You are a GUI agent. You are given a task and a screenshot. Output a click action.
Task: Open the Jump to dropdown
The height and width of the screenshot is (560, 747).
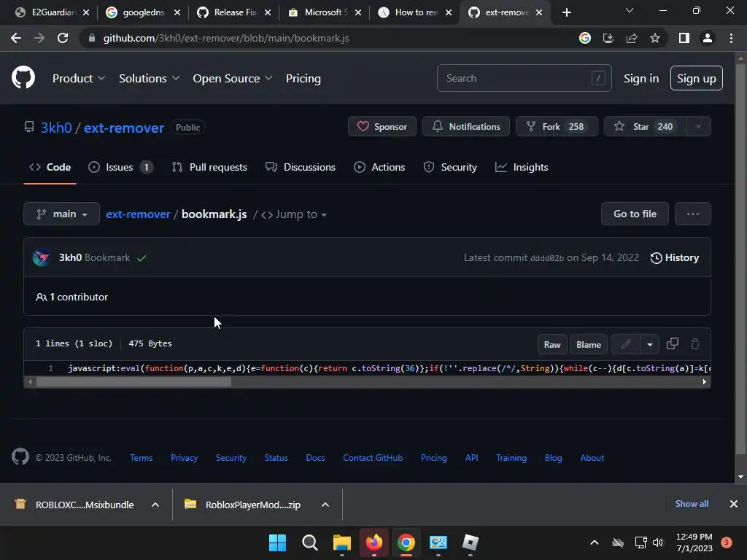(294, 214)
